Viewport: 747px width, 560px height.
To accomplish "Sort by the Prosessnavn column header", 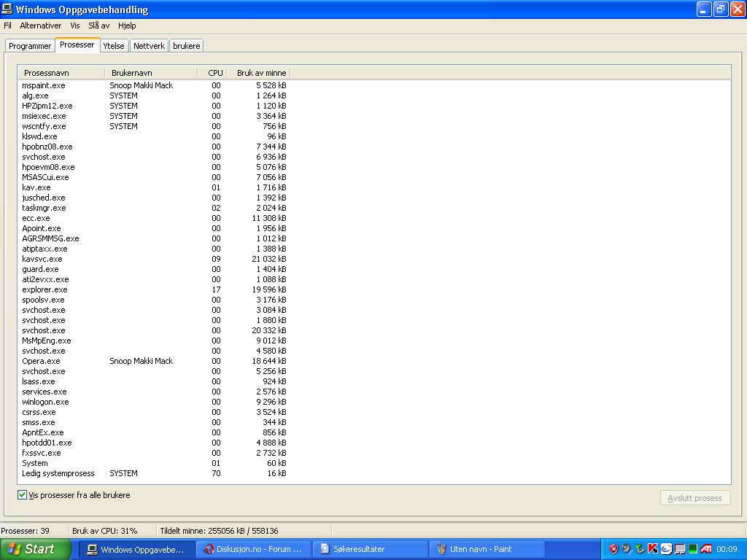I will [x=61, y=73].
